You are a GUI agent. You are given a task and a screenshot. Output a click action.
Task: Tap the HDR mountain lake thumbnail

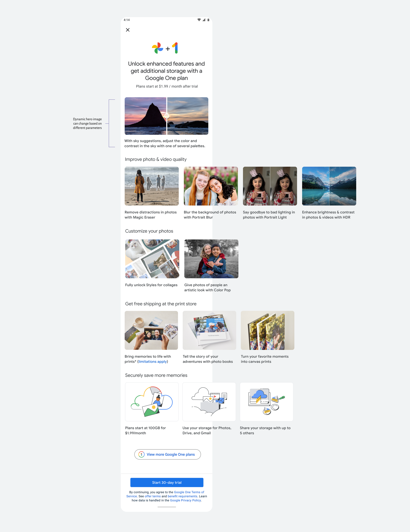pyautogui.click(x=329, y=186)
